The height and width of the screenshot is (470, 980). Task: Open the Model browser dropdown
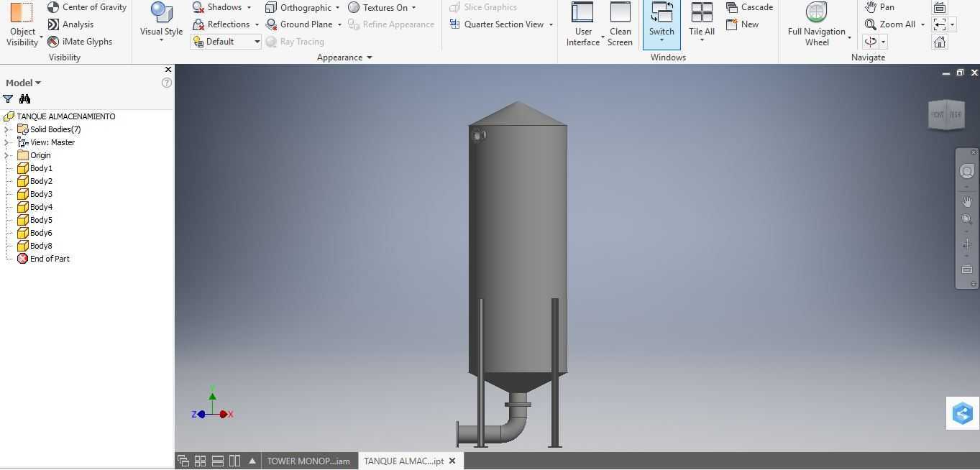click(x=23, y=83)
